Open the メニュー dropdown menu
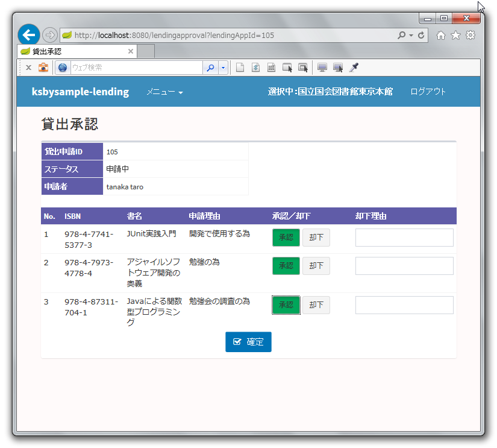The height and width of the screenshot is (448, 497). click(x=164, y=92)
